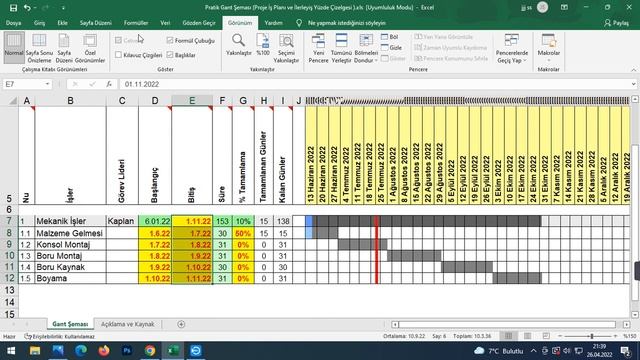Add a new sheet with plus icon
This screenshot has width=640, height=360.
click(181, 324)
